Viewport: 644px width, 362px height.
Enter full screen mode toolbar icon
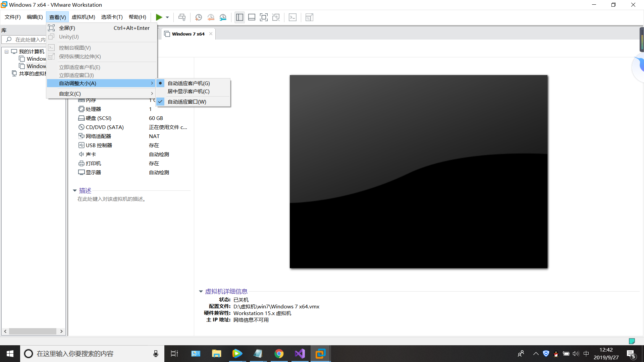pyautogui.click(x=264, y=17)
